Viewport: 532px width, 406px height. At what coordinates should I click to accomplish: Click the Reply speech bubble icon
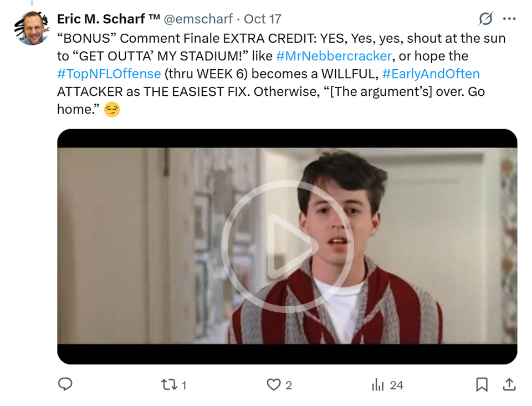(x=65, y=384)
